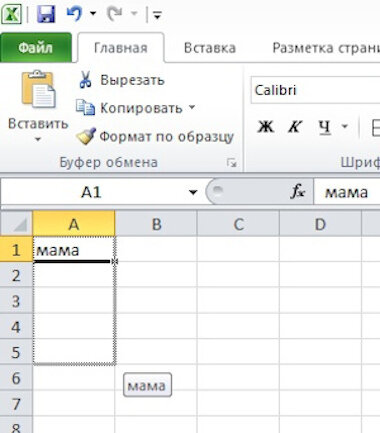Save the workbook with floppy icon
This screenshot has height=433, width=380.
(x=46, y=14)
